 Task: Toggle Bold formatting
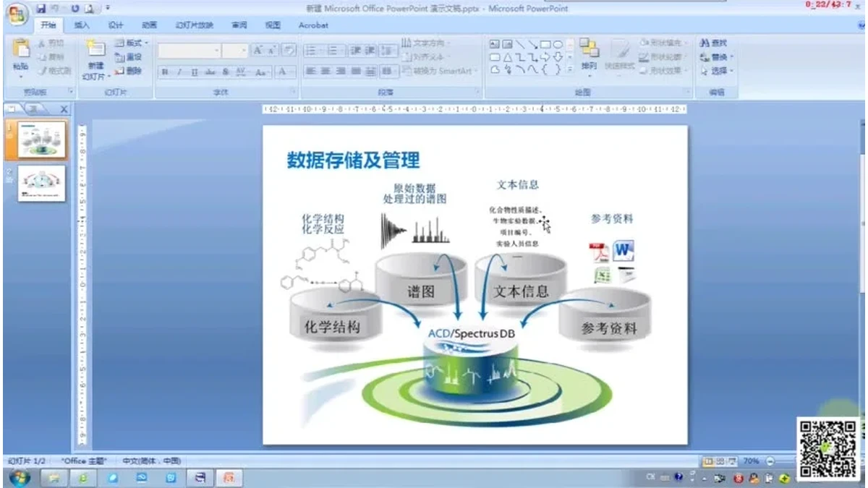pyautogui.click(x=166, y=72)
